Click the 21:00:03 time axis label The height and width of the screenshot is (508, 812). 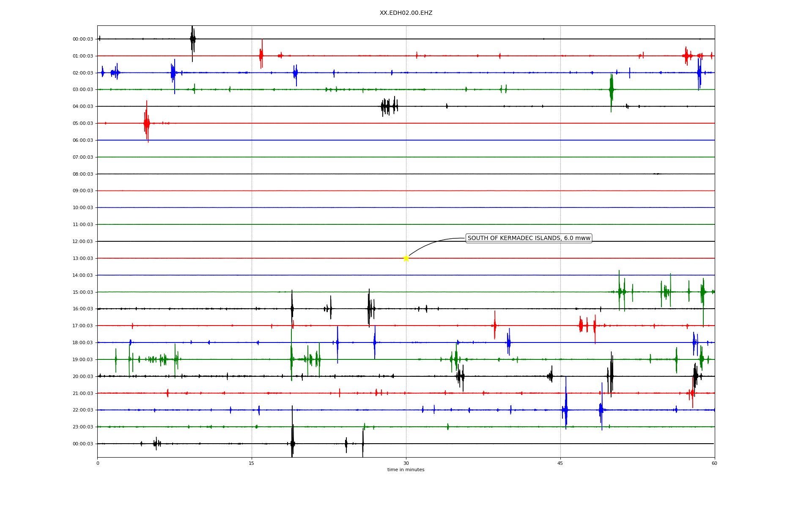pyautogui.click(x=83, y=393)
